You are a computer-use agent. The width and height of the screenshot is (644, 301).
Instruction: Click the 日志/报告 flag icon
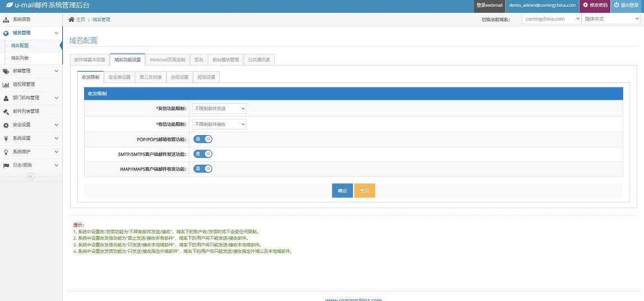click(6, 165)
